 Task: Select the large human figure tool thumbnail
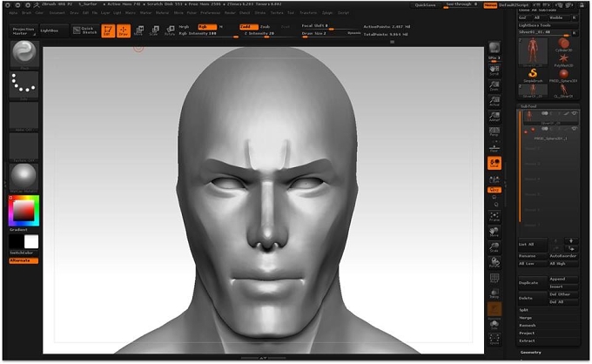point(533,51)
